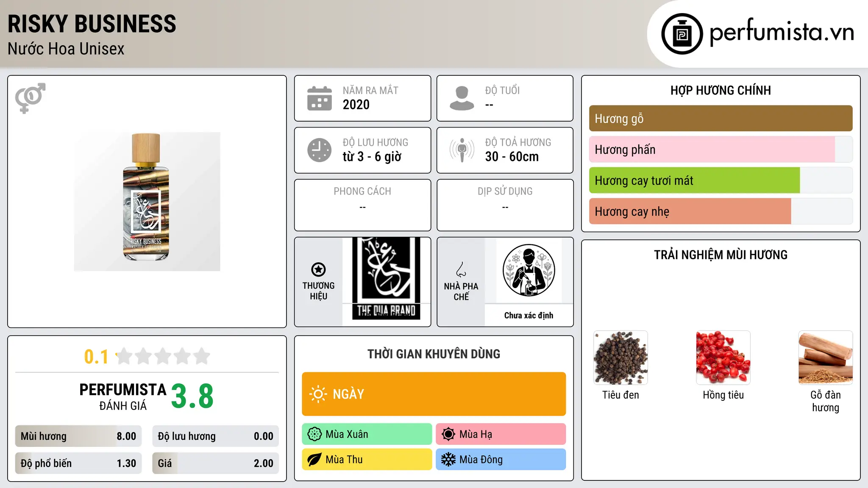Image resolution: width=868 pixels, height=488 pixels.
Task: Click the THỜI GIAN KHUYÊN DÙNG heading
Action: 434,354
